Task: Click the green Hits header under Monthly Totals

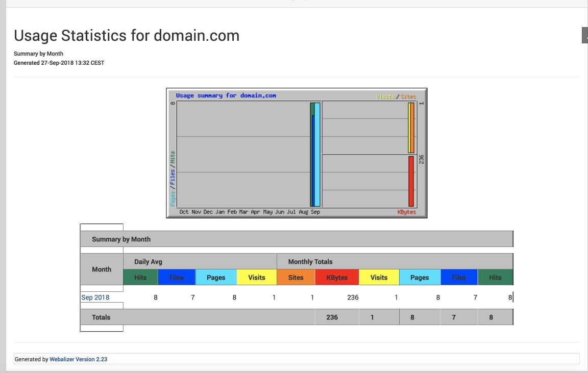Action: (495, 278)
